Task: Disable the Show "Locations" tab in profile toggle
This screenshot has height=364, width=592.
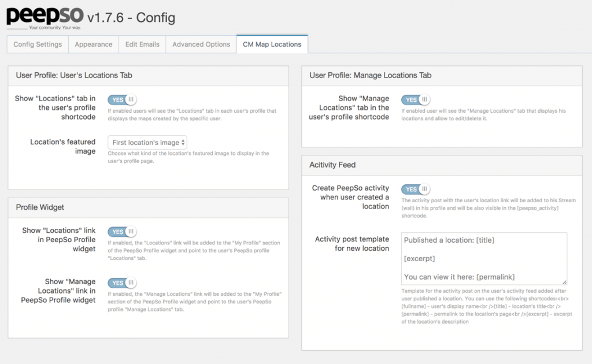Action: click(122, 99)
